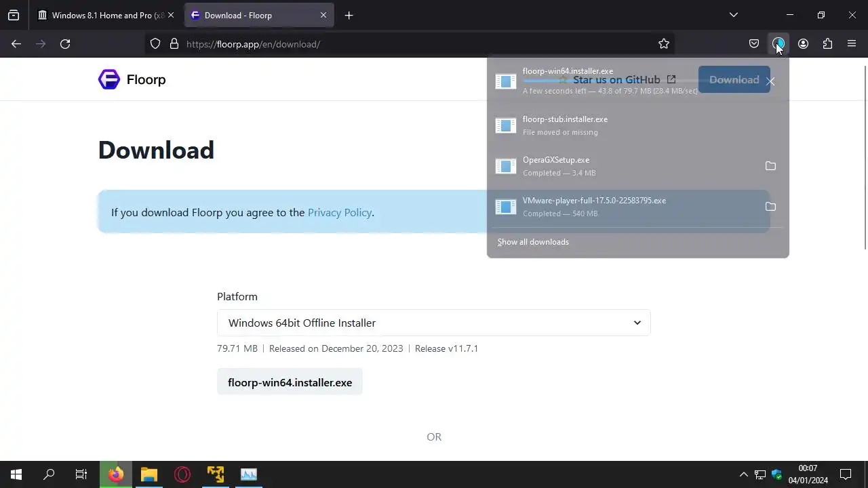Click Show all downloads
Viewport: 868px width, 488px height.
(533, 242)
